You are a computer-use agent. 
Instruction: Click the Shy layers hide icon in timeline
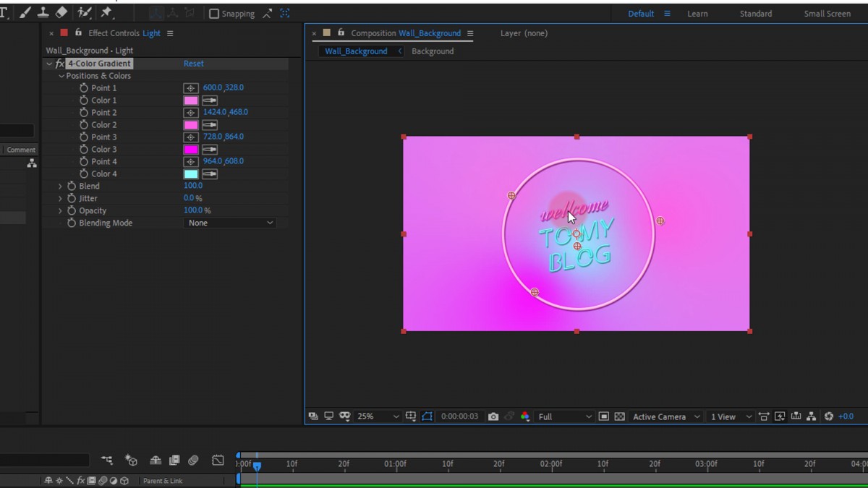156,460
